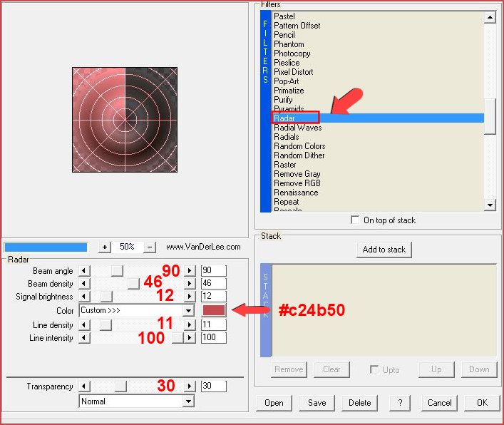Click Beam density left arrow
This screenshot has width=504, height=425.
pos(84,284)
